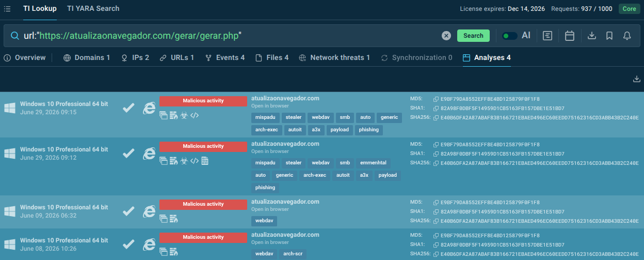
Task: Copy the MD5 hash in the 09:15 row
Action: coord(436,99)
